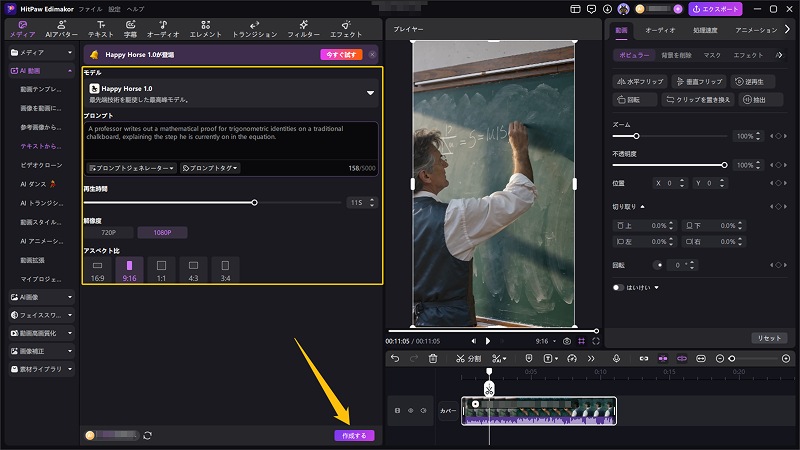Switch to the マスク sub-tab
The image size is (800, 450).
point(712,55)
